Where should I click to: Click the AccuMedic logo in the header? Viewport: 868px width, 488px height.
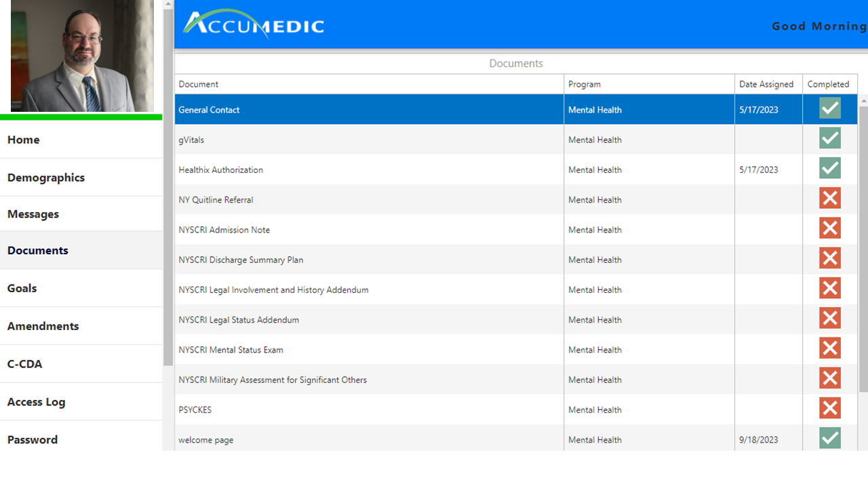coord(252,24)
